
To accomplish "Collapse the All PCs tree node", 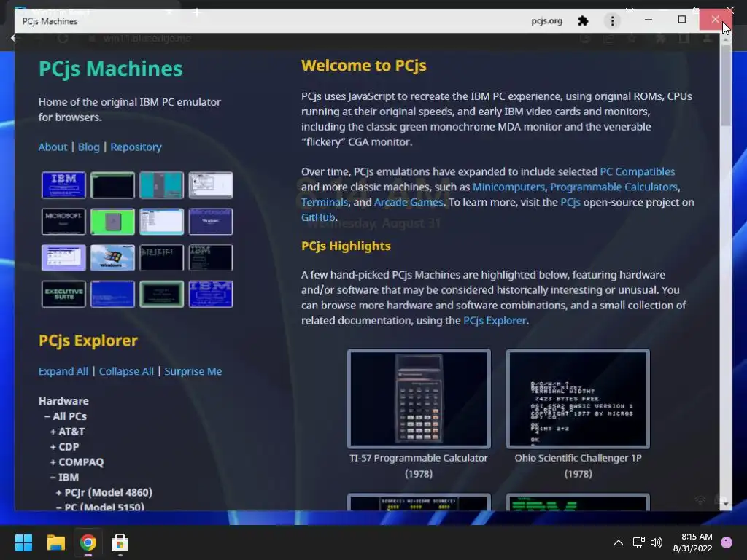I will tap(65, 416).
